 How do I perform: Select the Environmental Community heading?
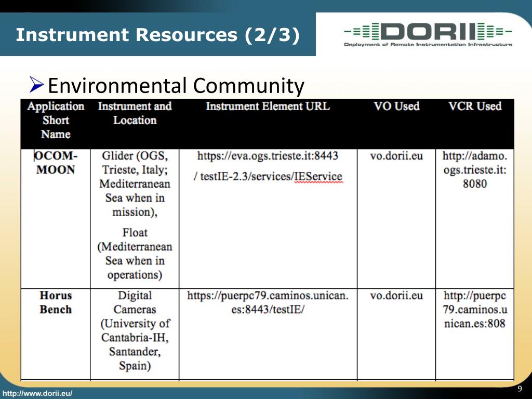[x=176, y=85]
